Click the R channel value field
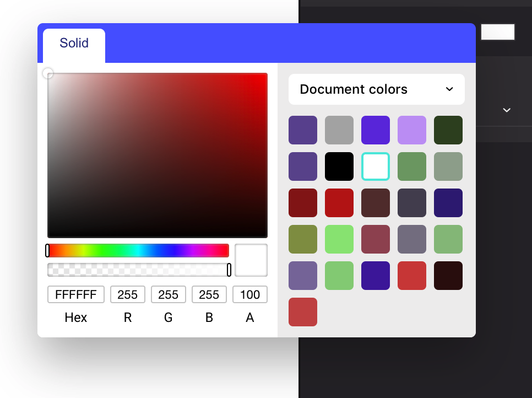Image resolution: width=532 pixels, height=398 pixels. click(128, 294)
